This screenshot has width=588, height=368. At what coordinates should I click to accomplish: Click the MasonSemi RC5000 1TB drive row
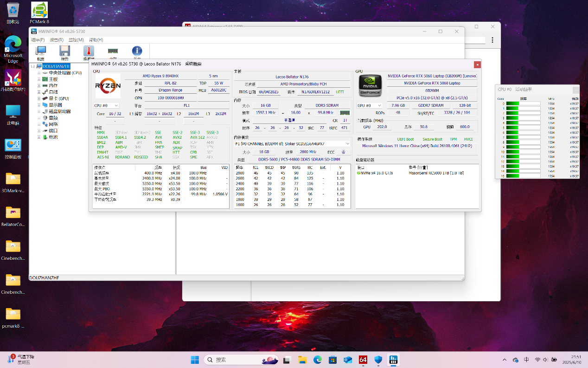pyautogui.click(x=417, y=173)
